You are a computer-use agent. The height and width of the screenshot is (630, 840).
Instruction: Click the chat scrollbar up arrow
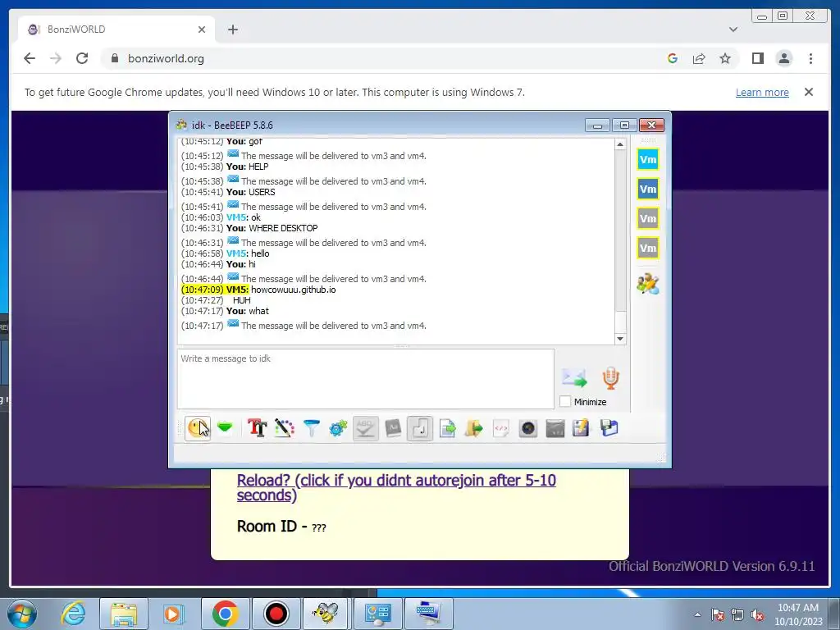click(x=620, y=144)
